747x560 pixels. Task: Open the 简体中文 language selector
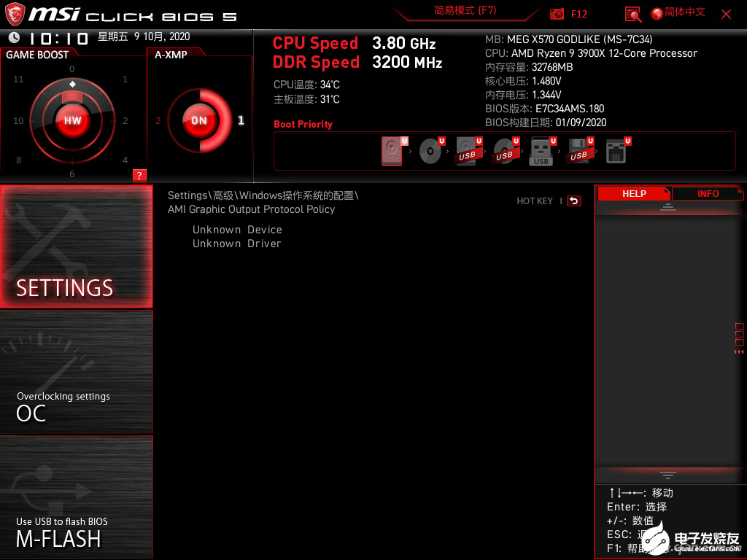[678, 13]
